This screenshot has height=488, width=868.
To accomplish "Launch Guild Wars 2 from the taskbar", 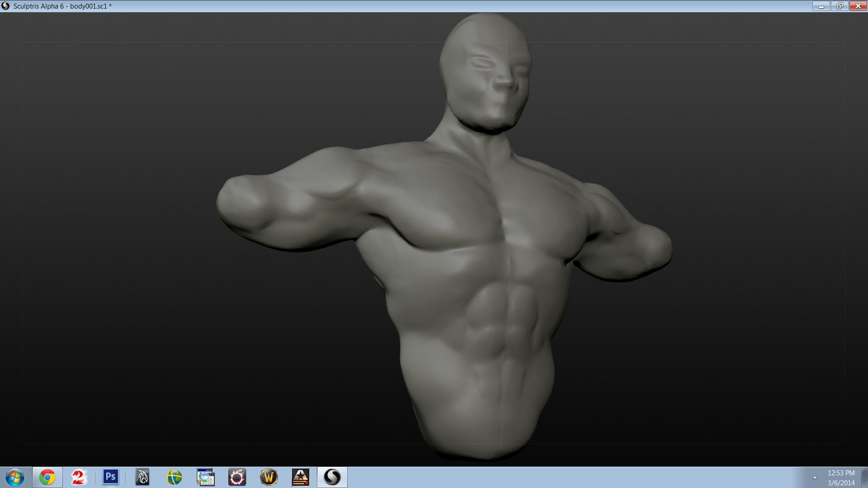I will (79, 477).
